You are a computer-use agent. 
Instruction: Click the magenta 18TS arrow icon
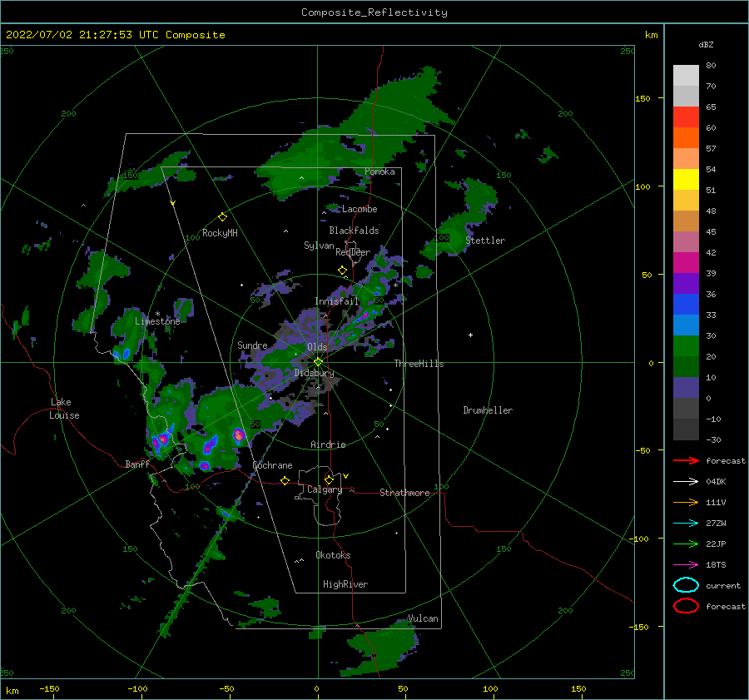tap(686, 565)
